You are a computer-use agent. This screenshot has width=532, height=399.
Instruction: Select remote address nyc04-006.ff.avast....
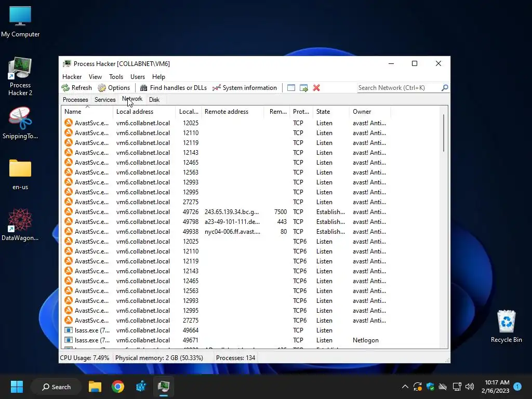click(x=232, y=231)
